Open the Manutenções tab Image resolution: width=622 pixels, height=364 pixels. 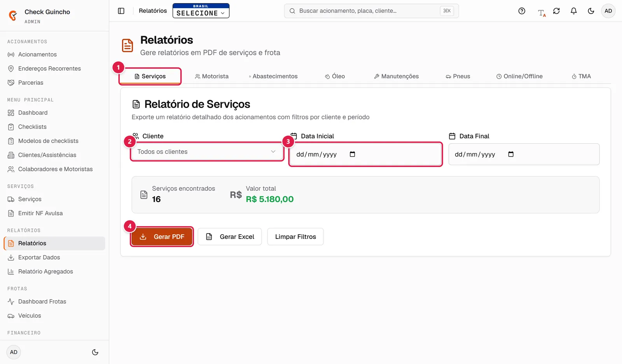click(x=396, y=76)
